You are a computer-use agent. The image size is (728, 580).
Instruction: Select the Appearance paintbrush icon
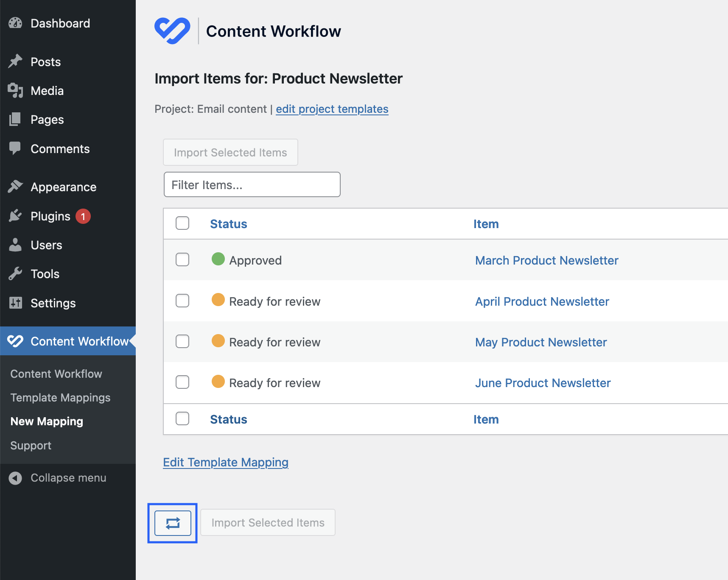coord(15,187)
